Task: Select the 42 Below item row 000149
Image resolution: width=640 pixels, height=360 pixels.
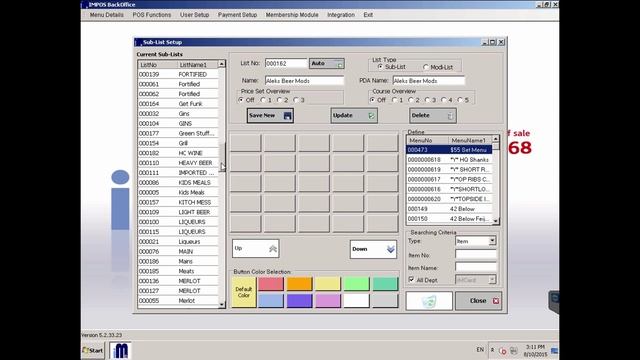Action: coord(449,209)
